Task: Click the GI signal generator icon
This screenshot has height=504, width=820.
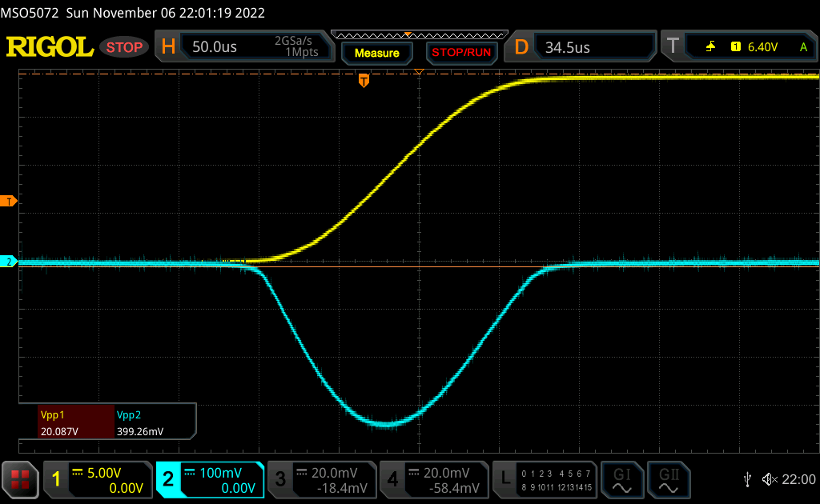Action: (x=621, y=479)
